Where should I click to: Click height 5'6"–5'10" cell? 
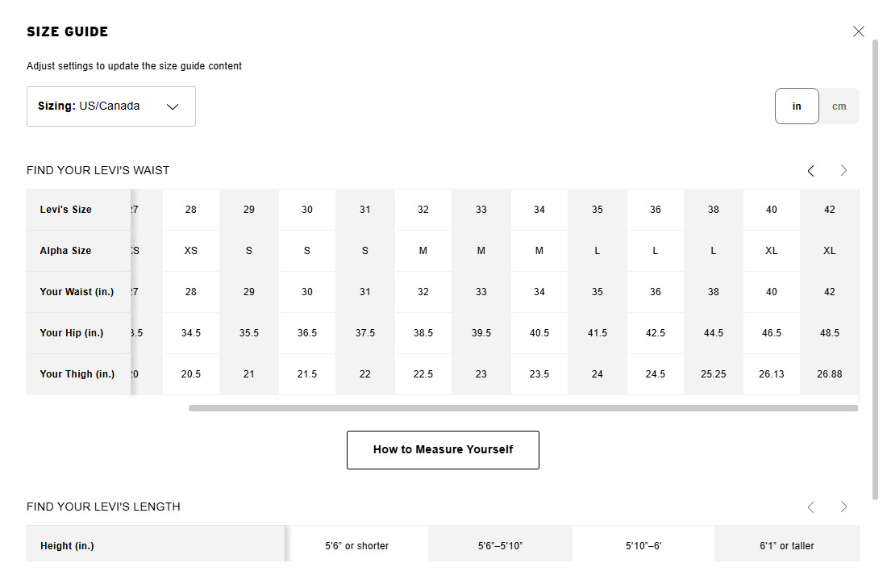pos(500,545)
